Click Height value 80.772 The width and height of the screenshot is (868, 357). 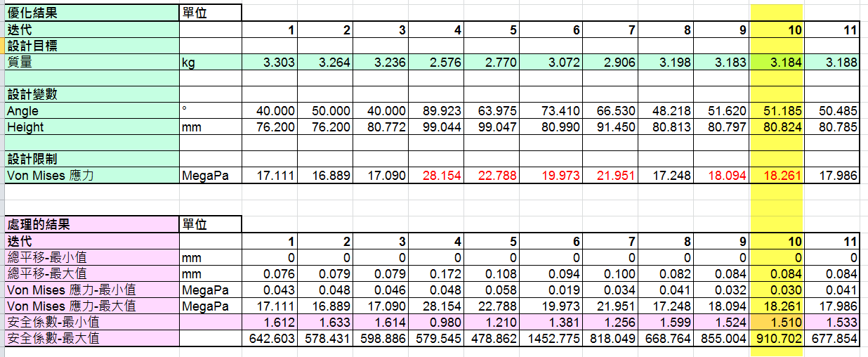coord(381,126)
